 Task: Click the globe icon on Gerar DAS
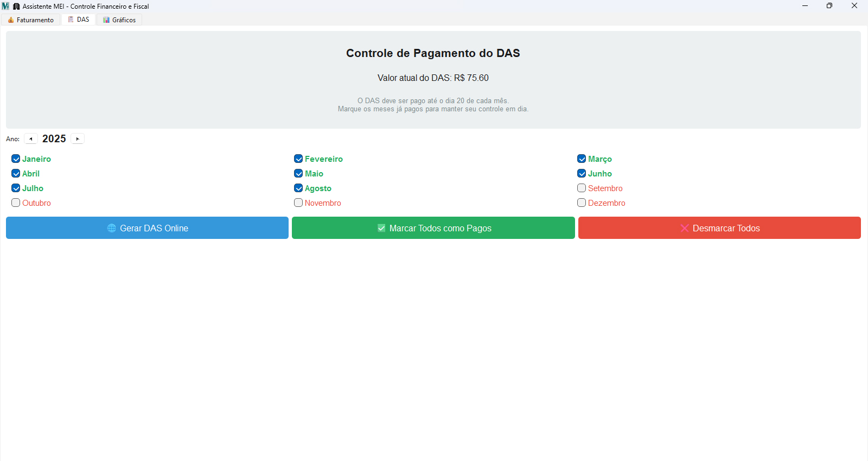pyautogui.click(x=112, y=228)
